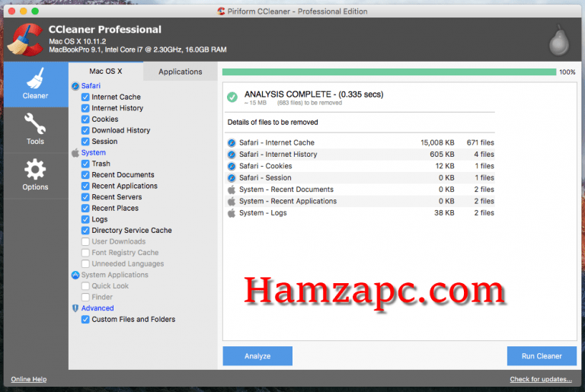The height and width of the screenshot is (392, 585).
Task: Toggle the Download History checkbox
Action: [x=85, y=131]
